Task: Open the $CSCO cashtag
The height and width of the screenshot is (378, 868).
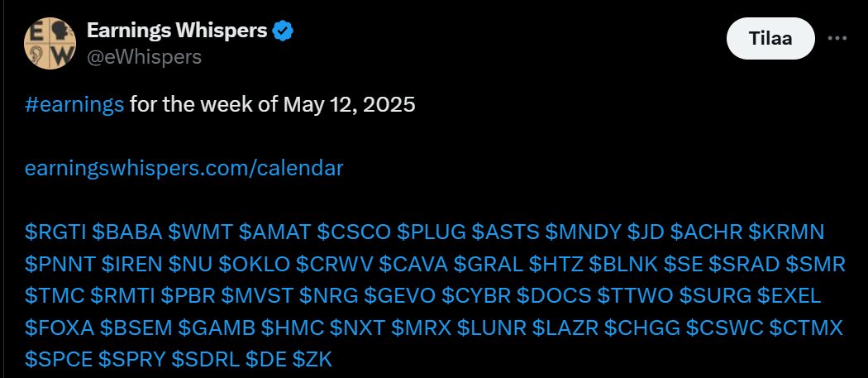Action: click(354, 232)
